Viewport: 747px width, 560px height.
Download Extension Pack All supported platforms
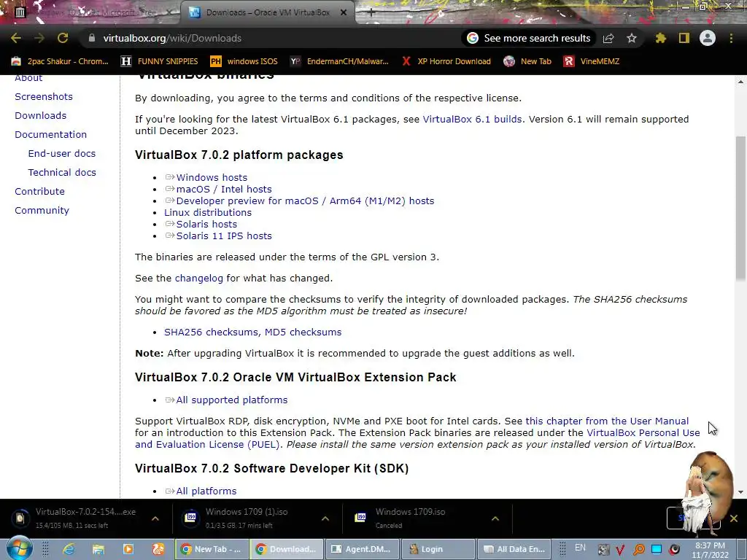point(231,400)
